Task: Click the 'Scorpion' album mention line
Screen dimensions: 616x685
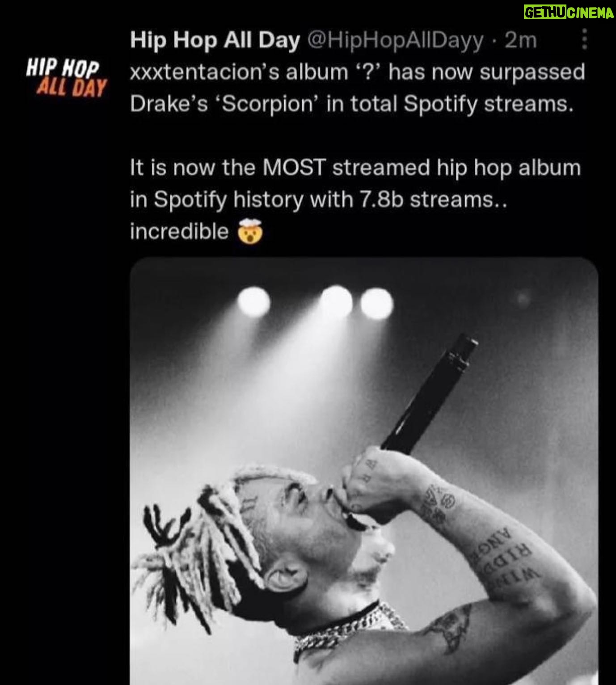Action: tap(351, 104)
